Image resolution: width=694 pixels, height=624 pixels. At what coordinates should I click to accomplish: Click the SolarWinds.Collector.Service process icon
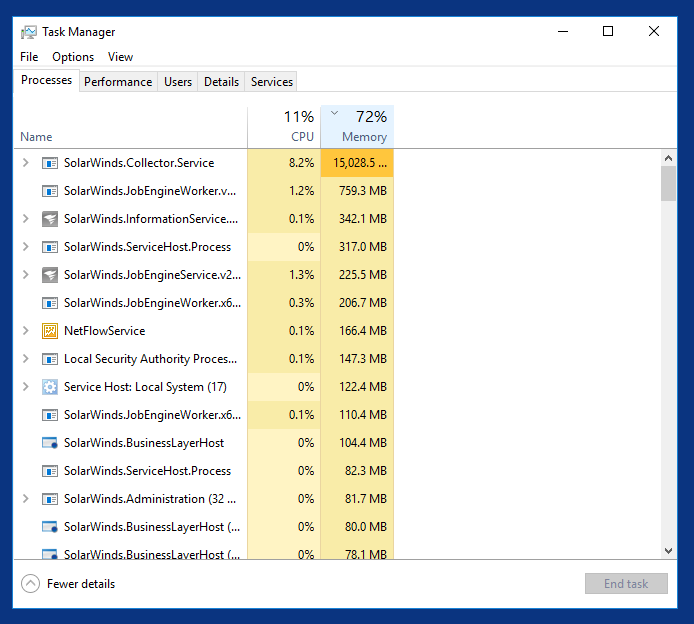(x=50, y=163)
